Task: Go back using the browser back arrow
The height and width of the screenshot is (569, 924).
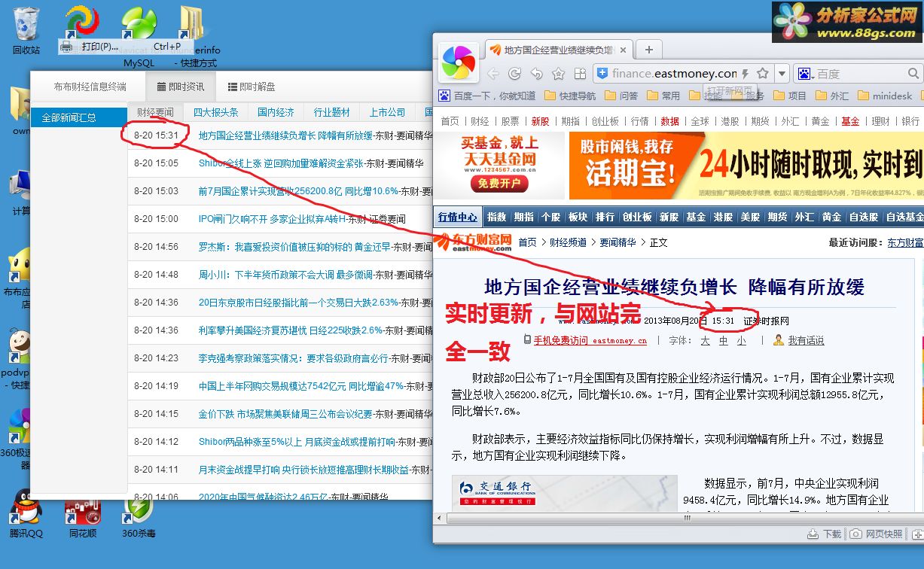Action: [492, 74]
